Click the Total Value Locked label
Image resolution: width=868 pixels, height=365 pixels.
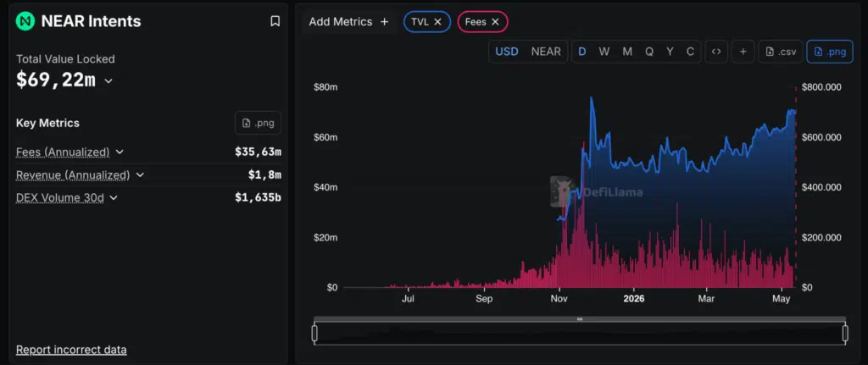coord(65,58)
